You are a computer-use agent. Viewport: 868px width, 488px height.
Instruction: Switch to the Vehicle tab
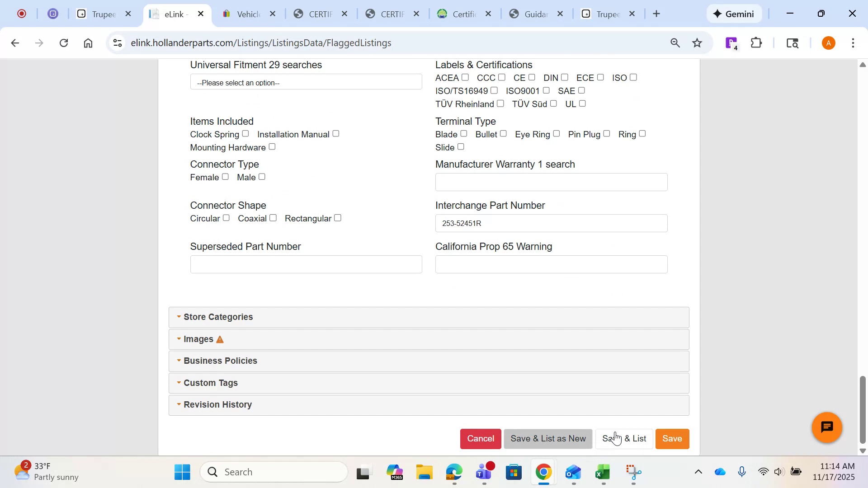[x=249, y=14]
